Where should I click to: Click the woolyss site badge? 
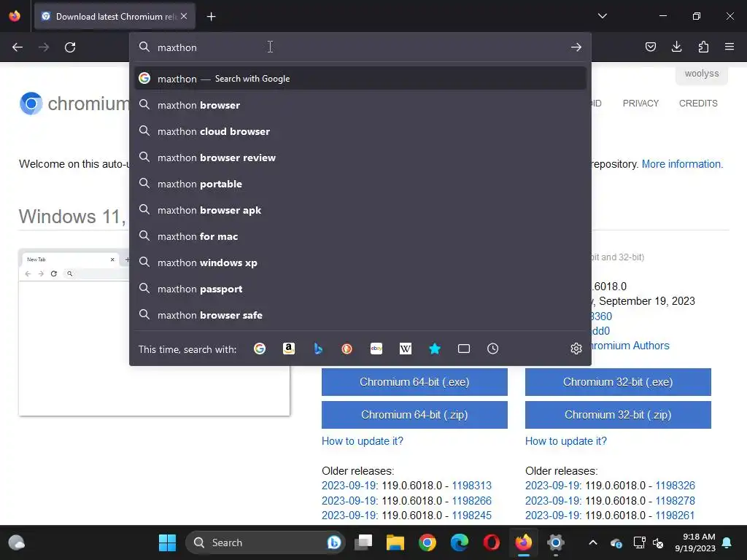[702, 74]
